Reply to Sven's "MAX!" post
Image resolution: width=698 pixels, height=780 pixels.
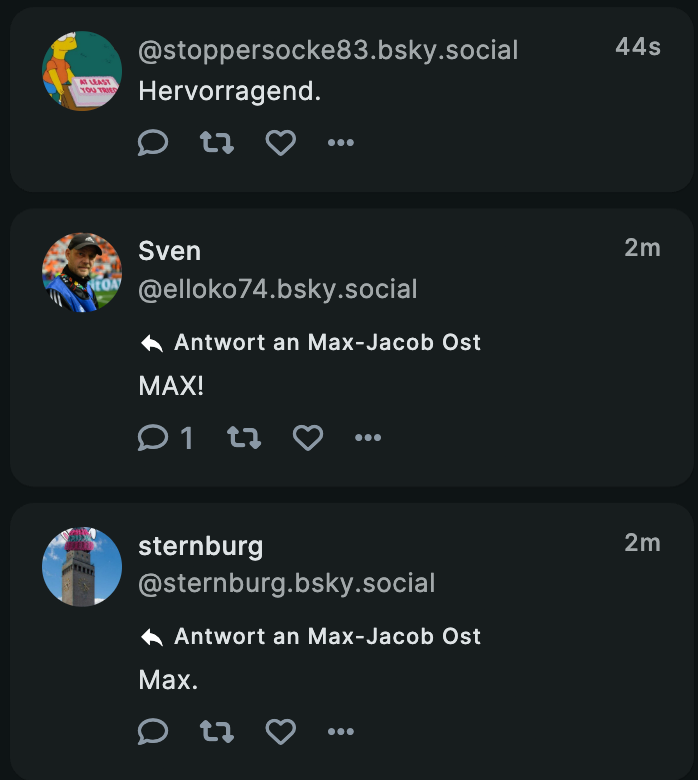(154, 438)
